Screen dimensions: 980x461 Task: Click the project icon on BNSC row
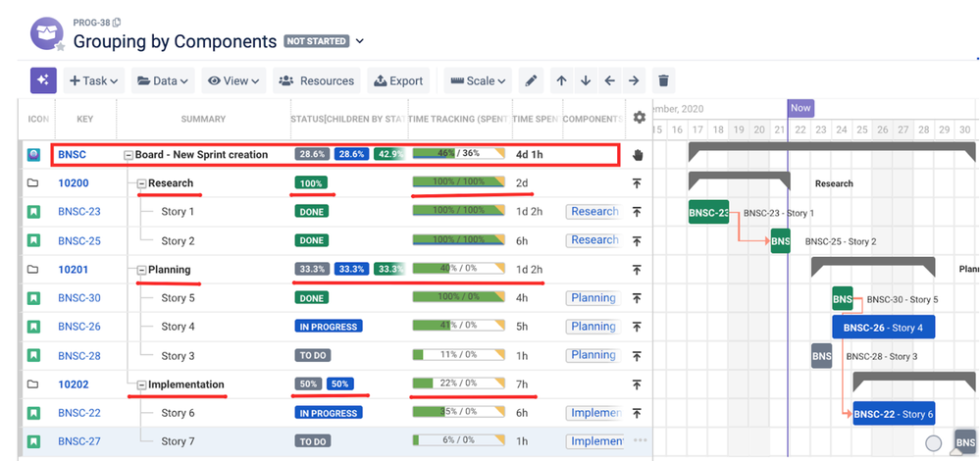(x=33, y=155)
